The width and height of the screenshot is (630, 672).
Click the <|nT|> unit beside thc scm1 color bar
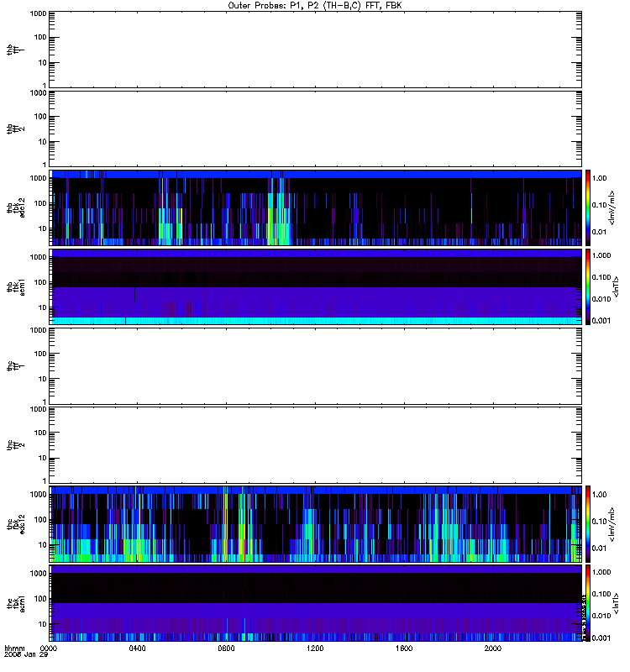[617, 603]
